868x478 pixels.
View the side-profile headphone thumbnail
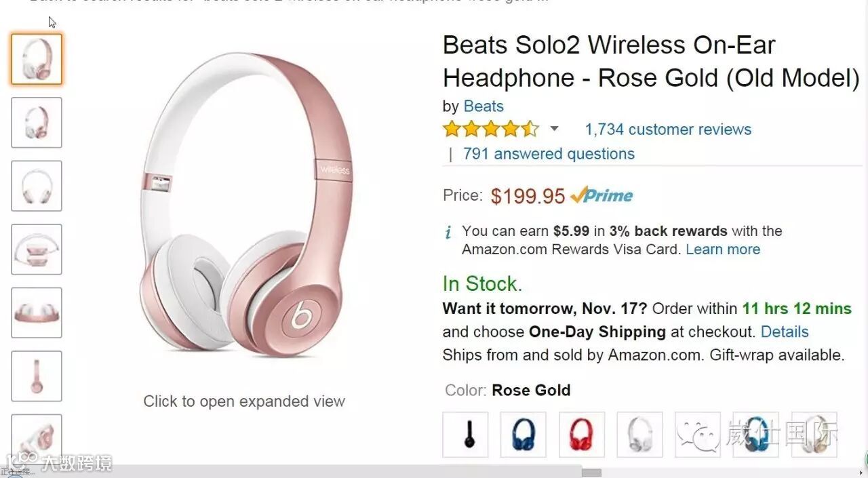37,376
